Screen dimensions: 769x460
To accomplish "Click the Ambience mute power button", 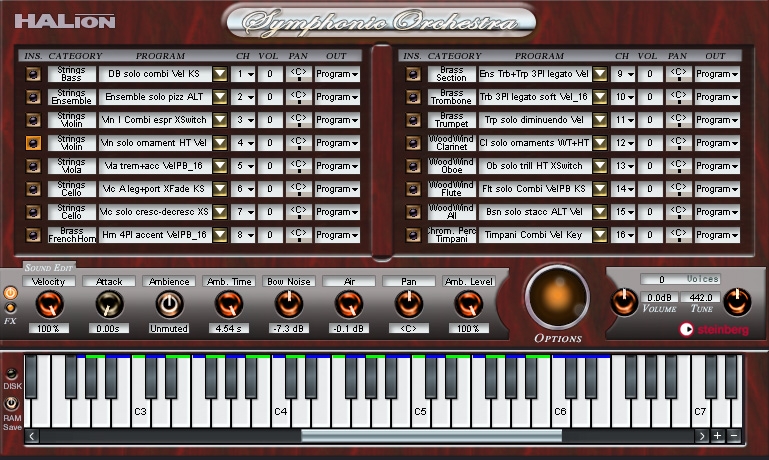I will click(x=169, y=304).
